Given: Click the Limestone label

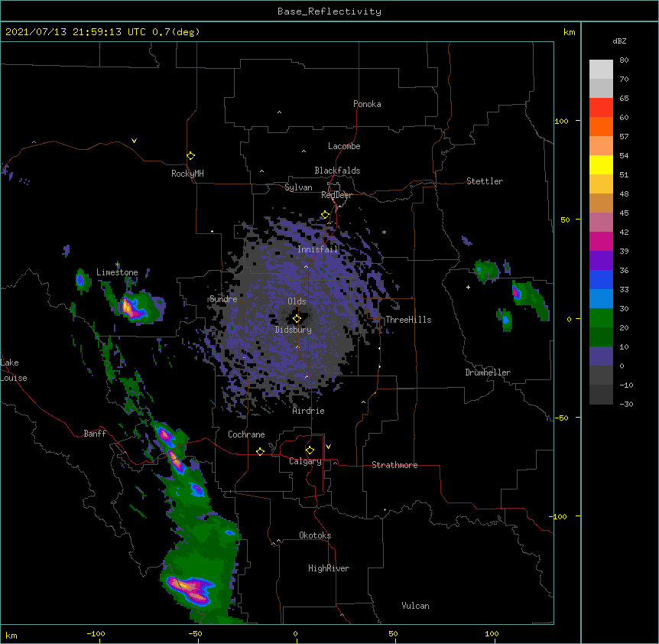Looking at the screenshot, I should (117, 272).
